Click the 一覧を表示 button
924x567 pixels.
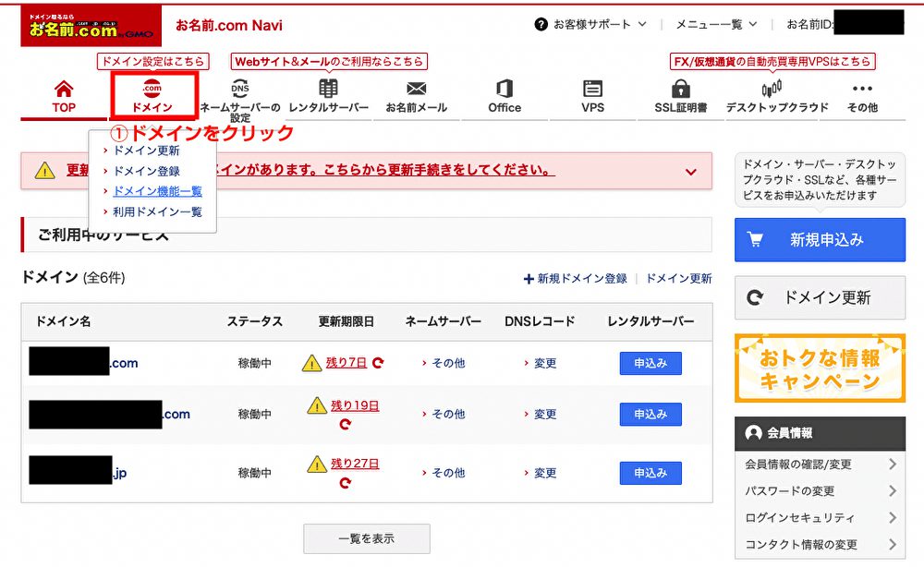pyautogui.click(x=367, y=538)
